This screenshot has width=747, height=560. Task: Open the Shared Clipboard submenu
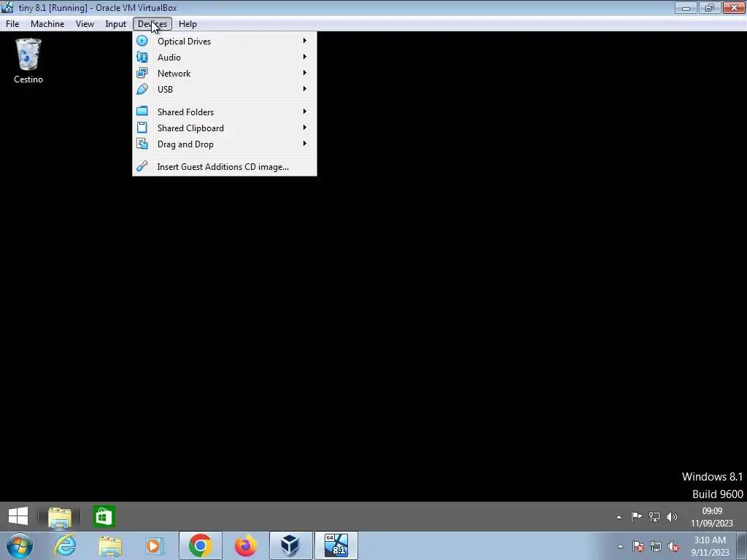(225, 128)
